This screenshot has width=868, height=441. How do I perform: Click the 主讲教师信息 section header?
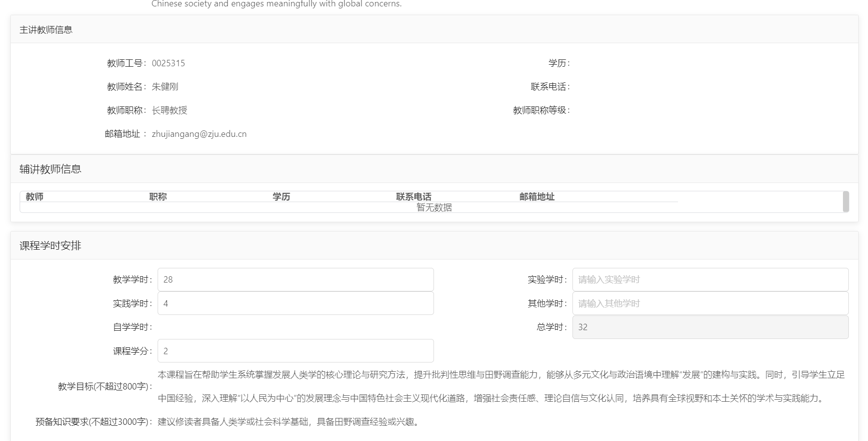click(46, 30)
